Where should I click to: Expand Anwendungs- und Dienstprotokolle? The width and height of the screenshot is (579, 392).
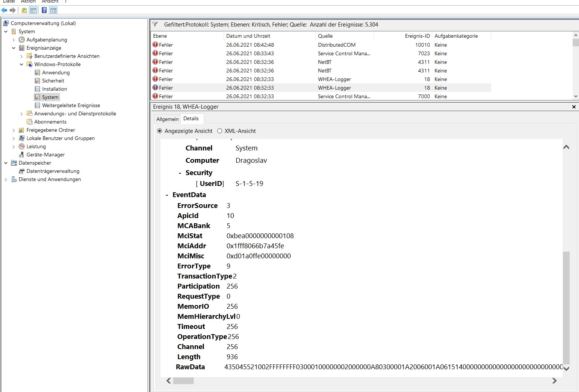(x=21, y=113)
